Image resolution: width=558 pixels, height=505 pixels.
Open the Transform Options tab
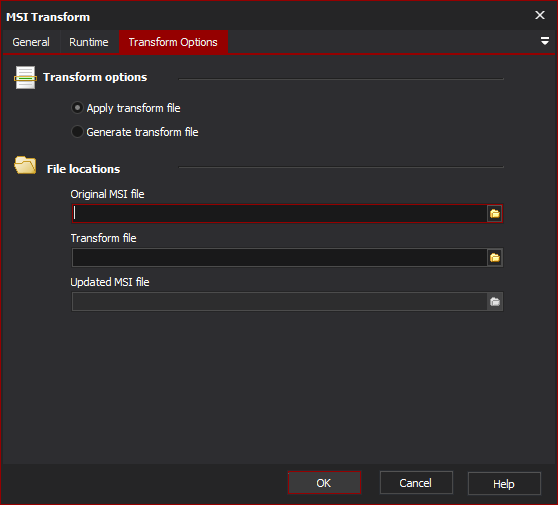(x=173, y=42)
